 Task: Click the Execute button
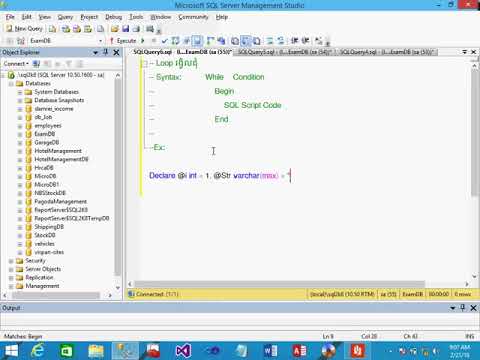[123, 41]
